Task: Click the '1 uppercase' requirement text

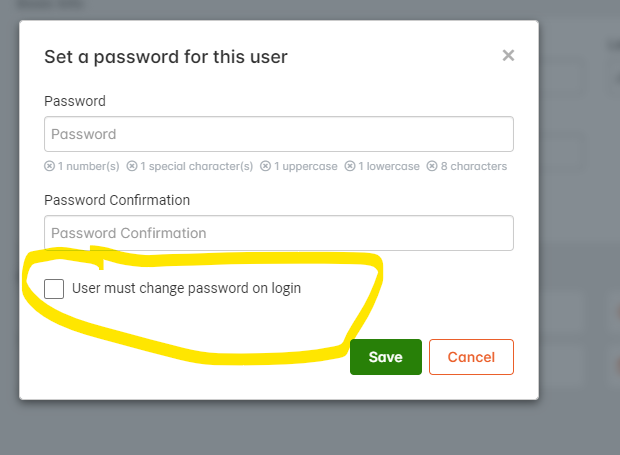Action: 305,166
